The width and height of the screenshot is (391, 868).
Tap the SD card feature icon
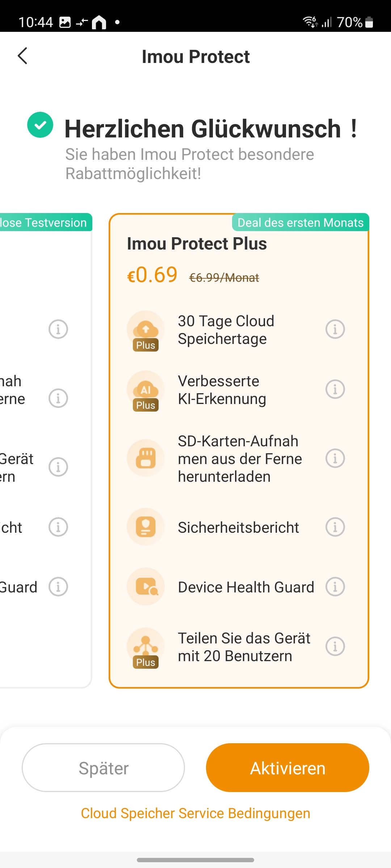click(146, 458)
